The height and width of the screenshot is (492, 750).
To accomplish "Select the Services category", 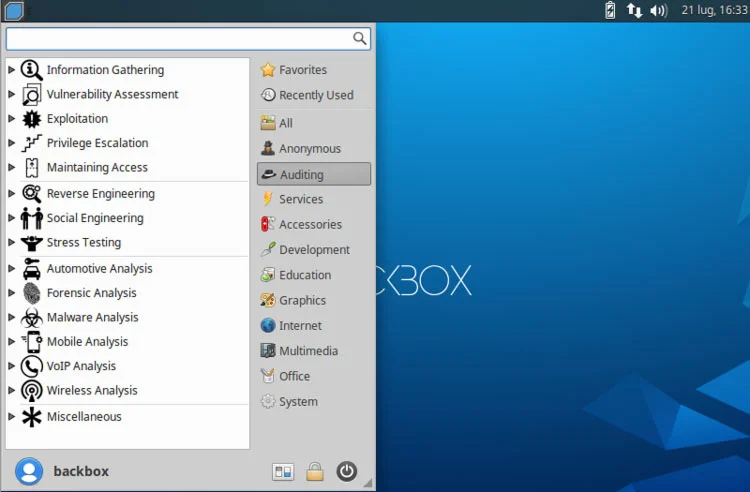I will (x=314, y=199).
